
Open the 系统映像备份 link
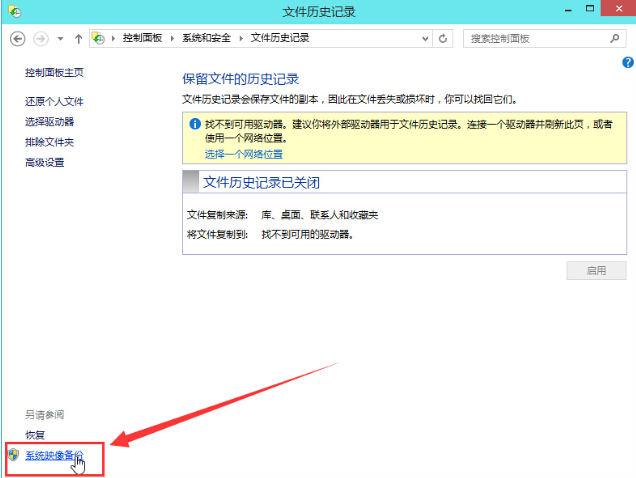pos(55,455)
